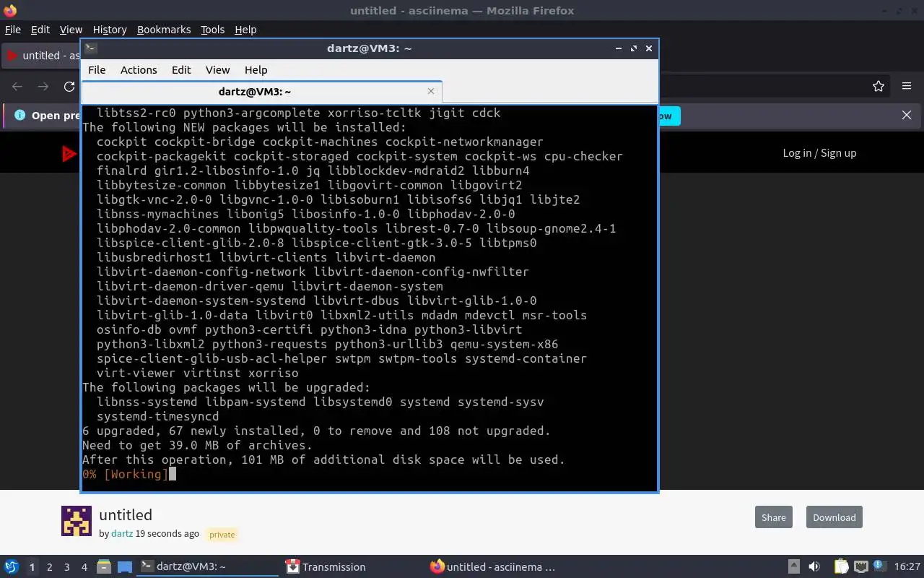Image resolution: width=924 pixels, height=578 pixels.
Task: Click the '0% [Working]' progress line
Action: pos(125,474)
